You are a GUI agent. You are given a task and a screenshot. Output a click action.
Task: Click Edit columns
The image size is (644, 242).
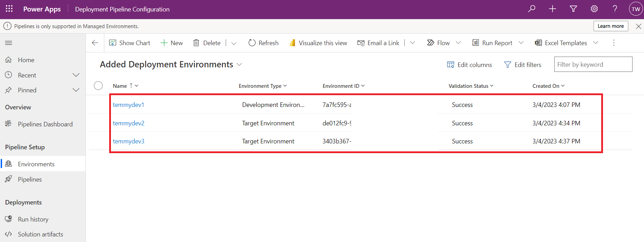point(469,65)
